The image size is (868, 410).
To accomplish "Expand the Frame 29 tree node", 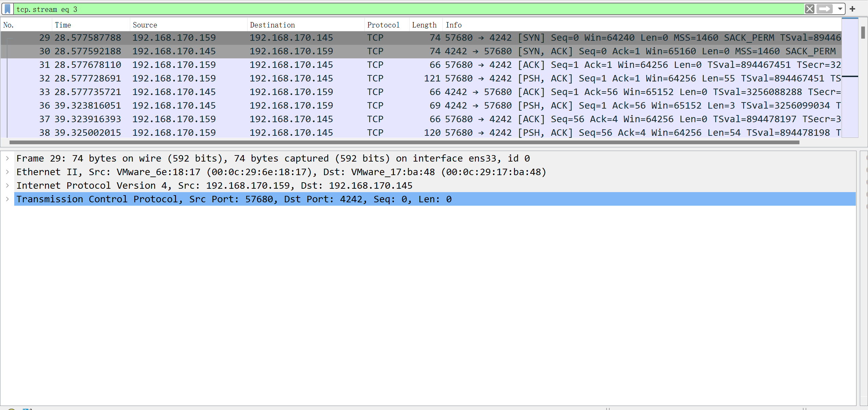I will pyautogui.click(x=7, y=158).
